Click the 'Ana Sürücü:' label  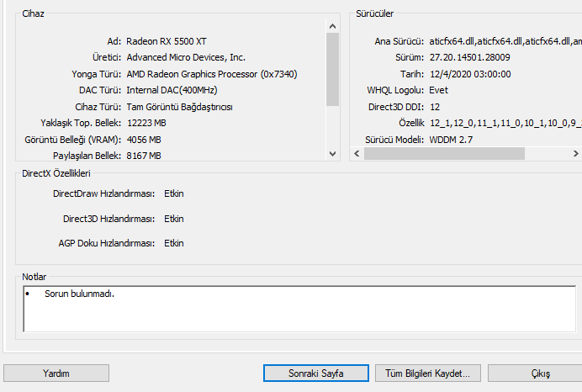tap(399, 41)
